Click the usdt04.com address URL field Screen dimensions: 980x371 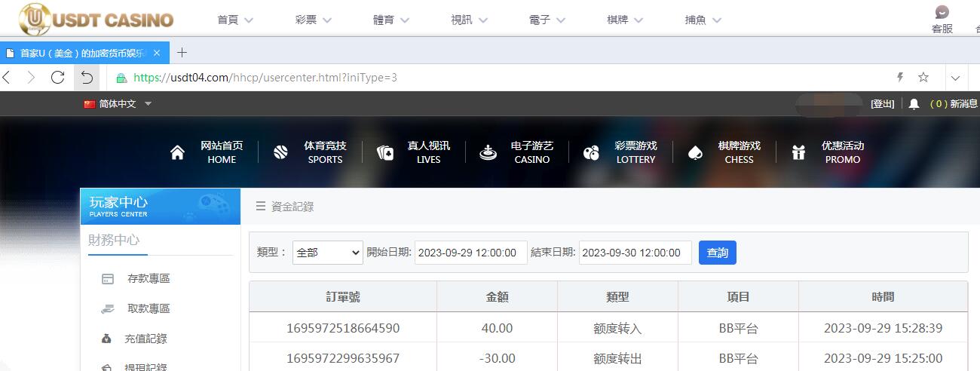264,77
